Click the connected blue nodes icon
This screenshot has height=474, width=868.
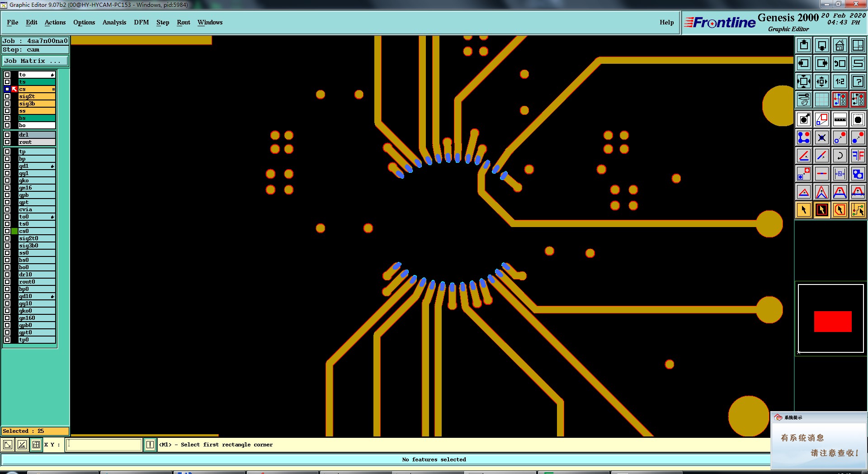[x=804, y=137]
